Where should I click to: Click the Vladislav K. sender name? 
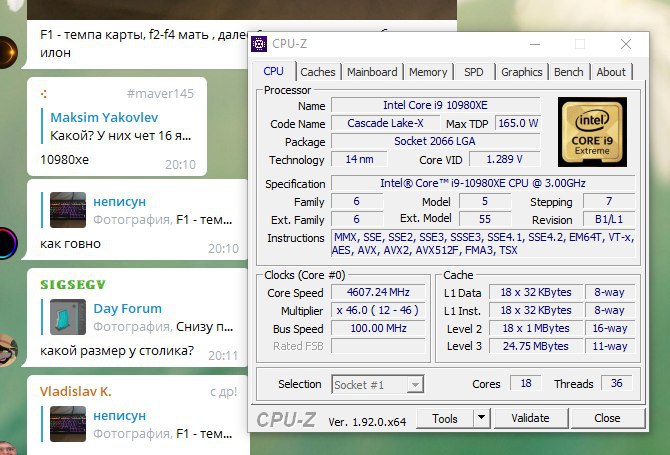(76, 391)
